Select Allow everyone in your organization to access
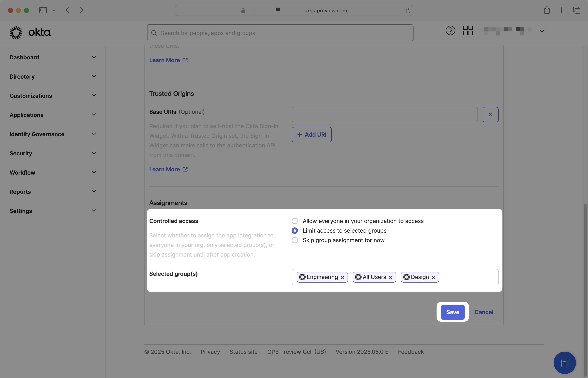This screenshot has height=378, width=588. (x=295, y=221)
